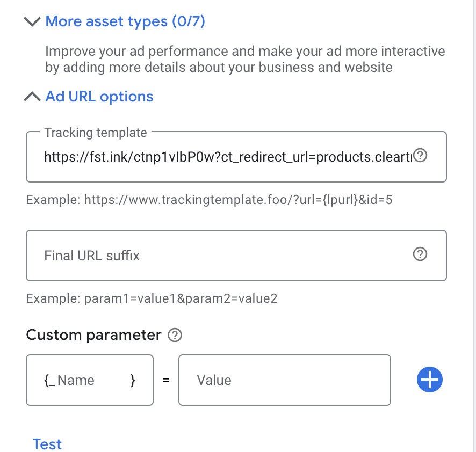Click the asset types description paragraph
Viewport: 476px width, 452px height.
pos(245,59)
